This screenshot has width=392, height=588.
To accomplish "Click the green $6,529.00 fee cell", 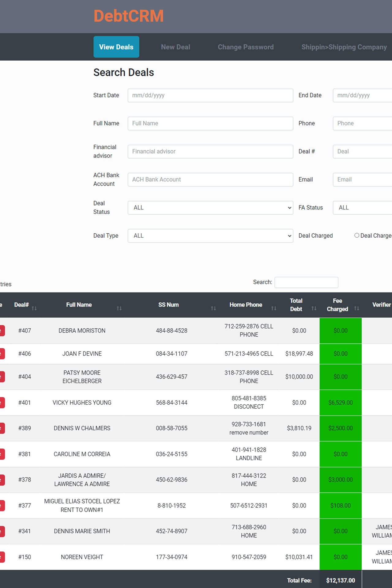I will point(340,402).
